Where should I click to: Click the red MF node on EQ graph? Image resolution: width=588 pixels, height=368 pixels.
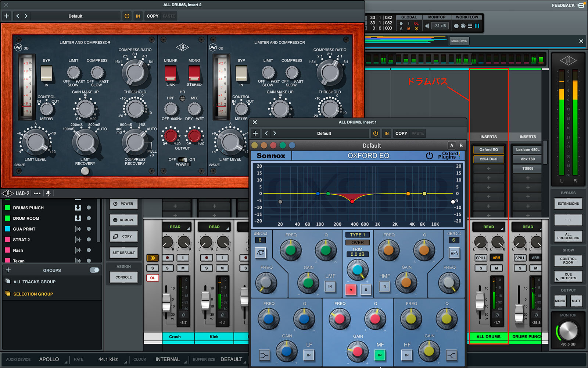tap(352, 201)
